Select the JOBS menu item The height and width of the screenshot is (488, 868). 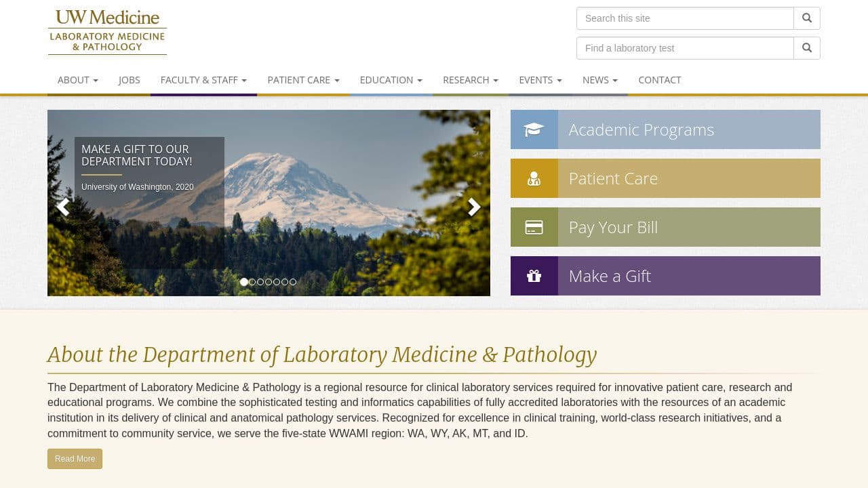coord(130,80)
